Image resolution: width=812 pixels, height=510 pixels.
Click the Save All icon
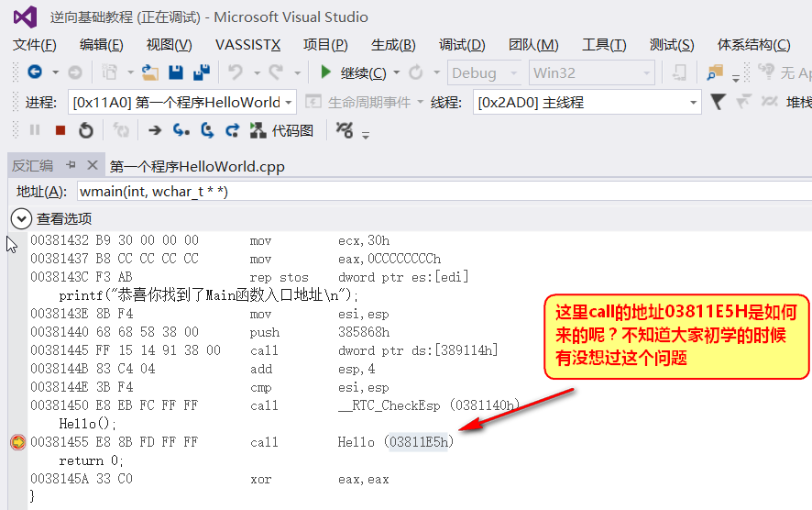(x=202, y=72)
